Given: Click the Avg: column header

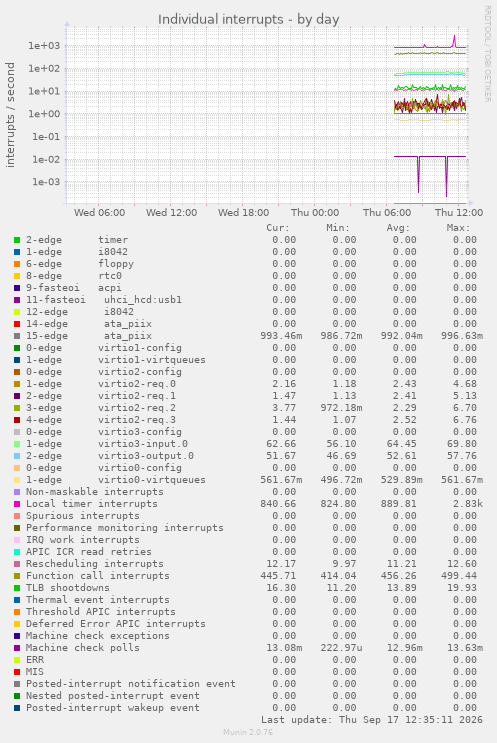Looking at the screenshot, I should point(398,228).
